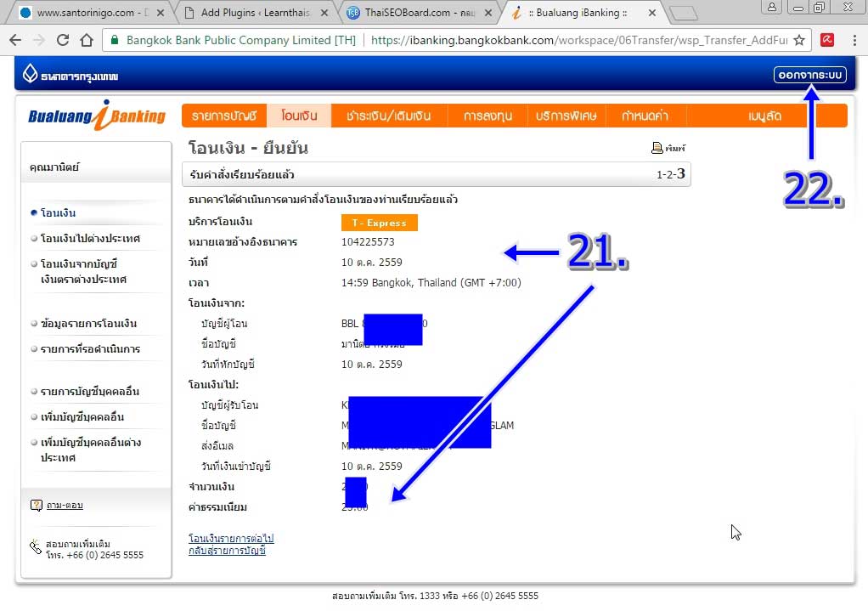868x611 pixels.
Task: Click the footer contact text with 1333
Action: click(435, 596)
